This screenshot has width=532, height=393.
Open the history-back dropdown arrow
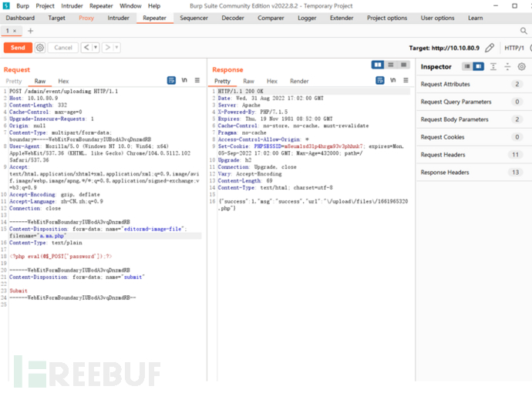point(96,48)
